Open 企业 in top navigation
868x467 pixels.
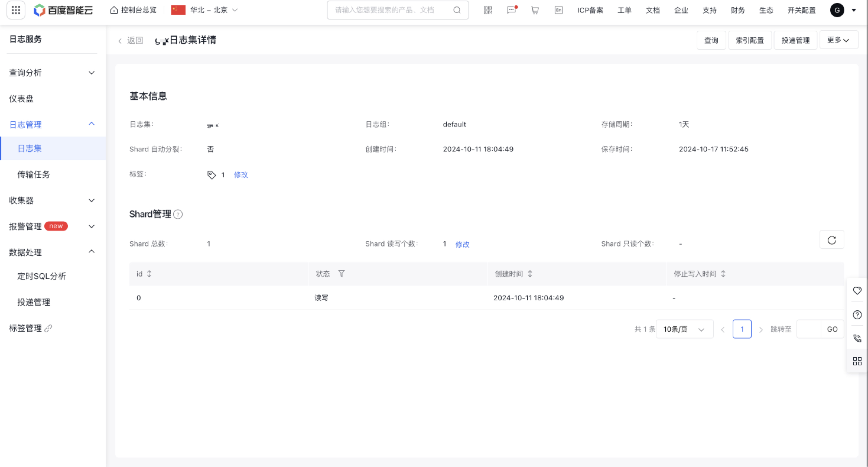pyautogui.click(x=681, y=10)
